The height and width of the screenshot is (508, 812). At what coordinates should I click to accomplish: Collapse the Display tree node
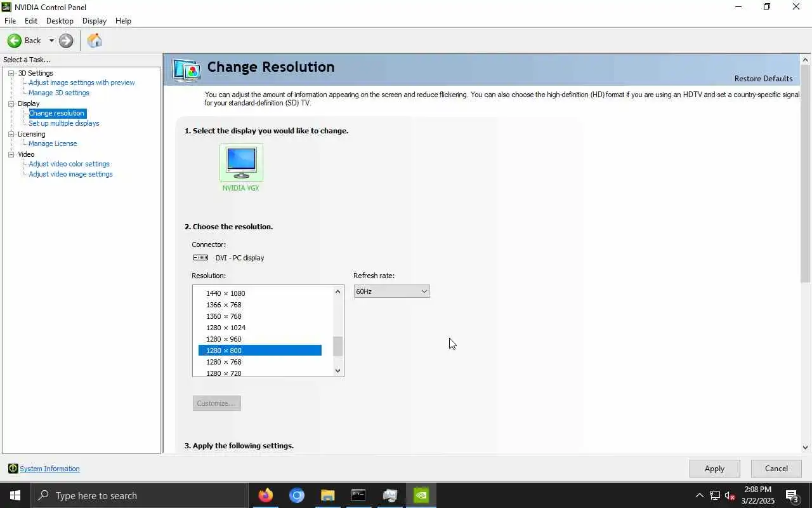[11, 104]
